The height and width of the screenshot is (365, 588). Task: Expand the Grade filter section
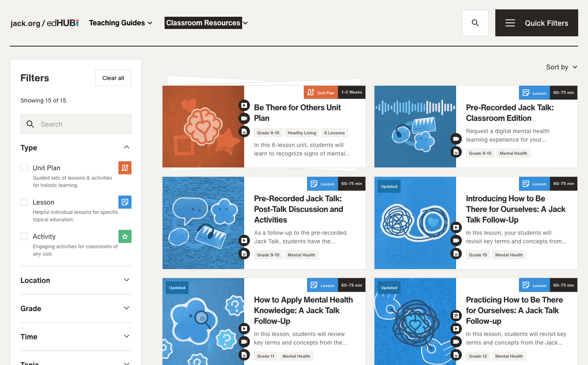point(76,309)
